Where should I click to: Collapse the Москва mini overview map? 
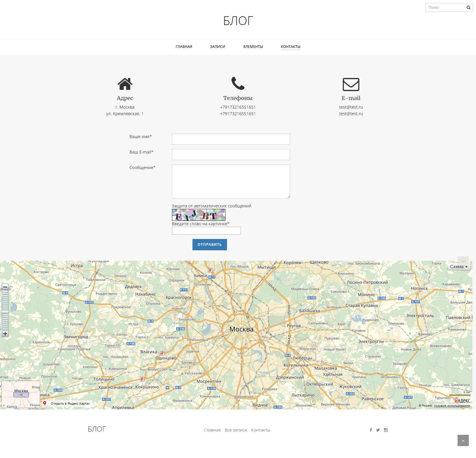pyautogui.click(x=4, y=405)
